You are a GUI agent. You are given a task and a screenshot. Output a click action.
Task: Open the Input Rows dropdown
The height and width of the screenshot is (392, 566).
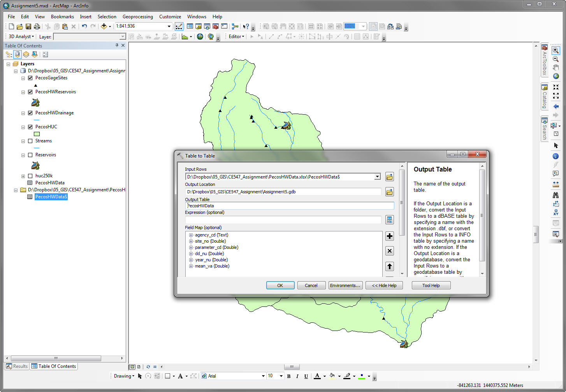click(x=377, y=177)
